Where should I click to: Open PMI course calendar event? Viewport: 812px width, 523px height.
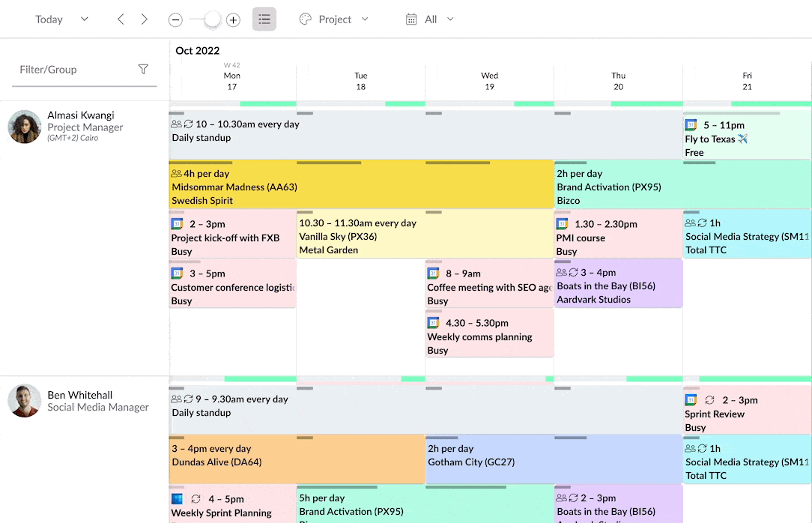point(618,234)
